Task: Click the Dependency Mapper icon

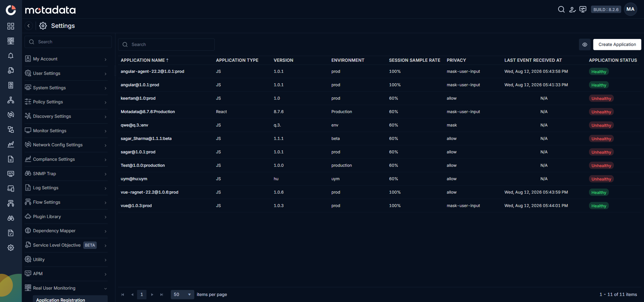Action: [x=28, y=231]
